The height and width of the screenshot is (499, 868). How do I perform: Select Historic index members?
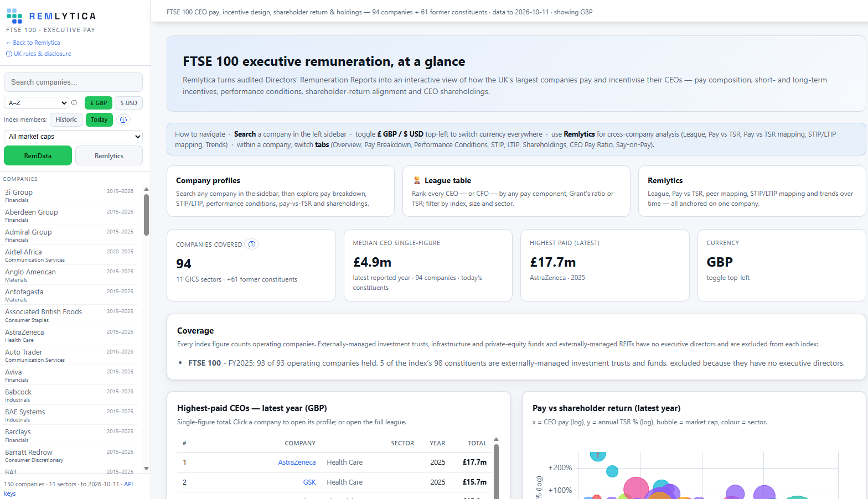(66, 119)
